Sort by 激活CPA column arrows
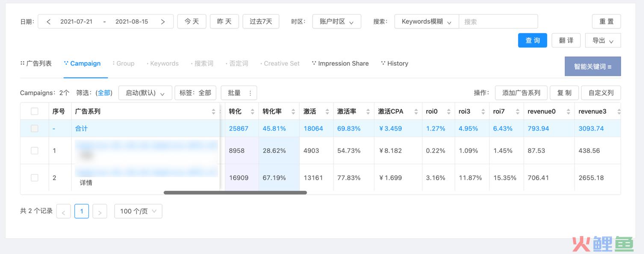 tap(416, 111)
